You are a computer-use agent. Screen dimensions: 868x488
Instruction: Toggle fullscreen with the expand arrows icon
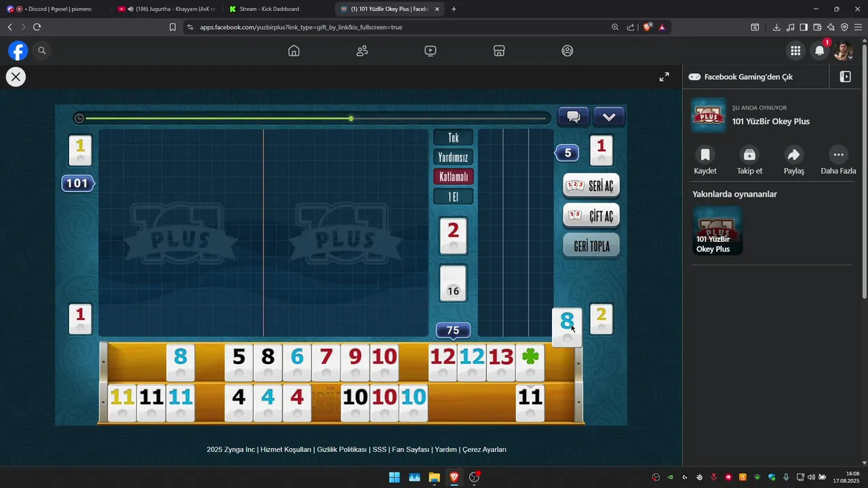(x=665, y=77)
